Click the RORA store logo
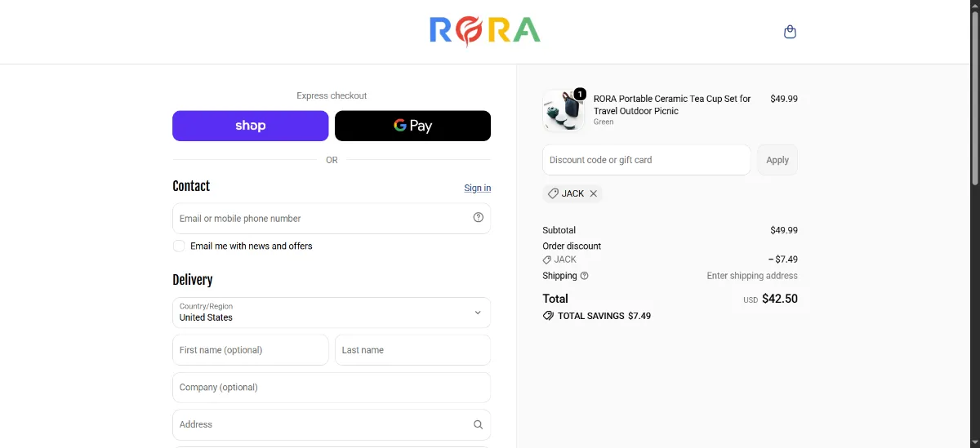Viewport: 980px width, 448px height. point(484,31)
